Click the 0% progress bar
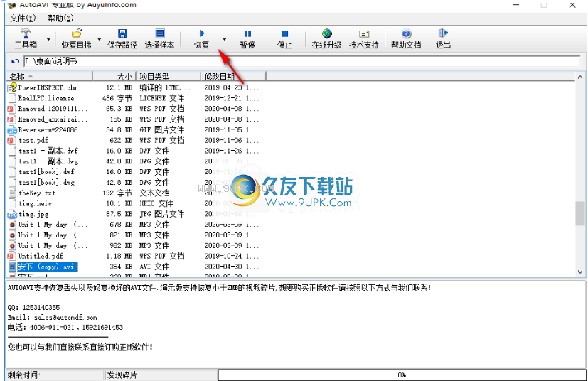Screen dimensions: 588x381 click(x=402, y=375)
